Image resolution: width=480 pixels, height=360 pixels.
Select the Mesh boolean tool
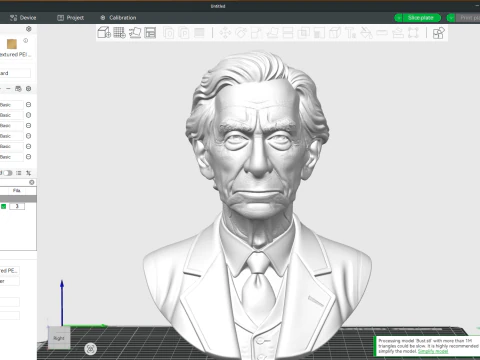pyautogui.click(x=303, y=33)
